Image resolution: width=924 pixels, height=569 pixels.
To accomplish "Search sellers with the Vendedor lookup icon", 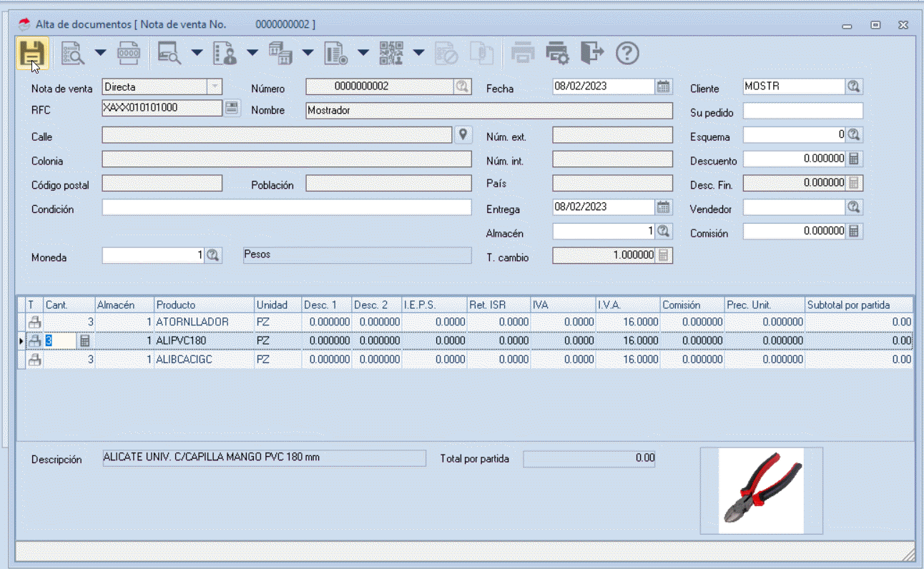I will click(854, 207).
